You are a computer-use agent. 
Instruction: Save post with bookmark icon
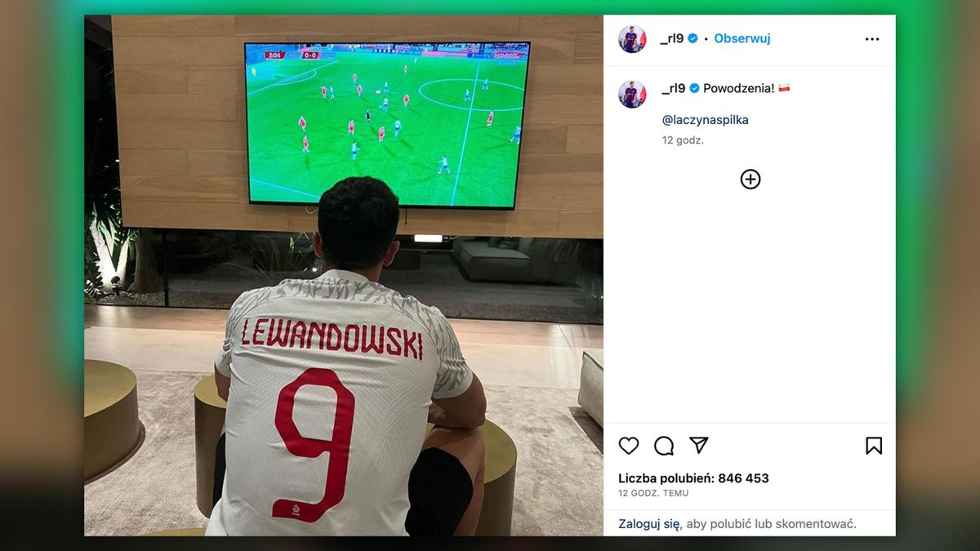(874, 446)
